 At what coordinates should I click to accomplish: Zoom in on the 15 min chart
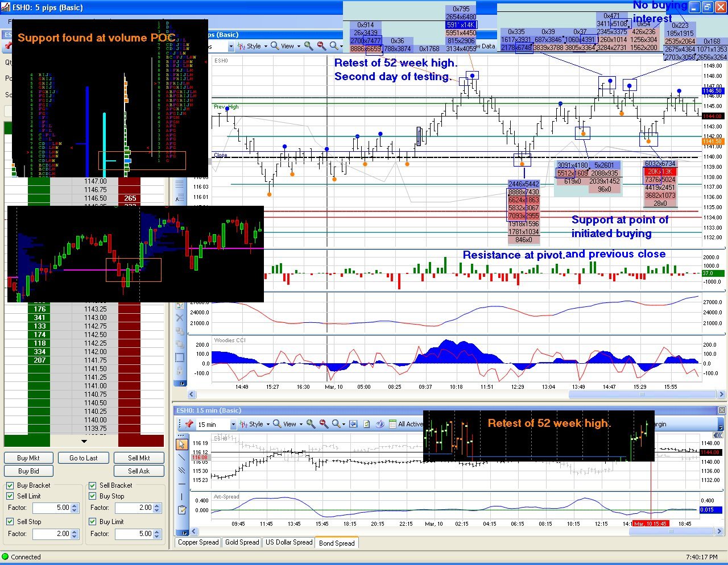311,424
